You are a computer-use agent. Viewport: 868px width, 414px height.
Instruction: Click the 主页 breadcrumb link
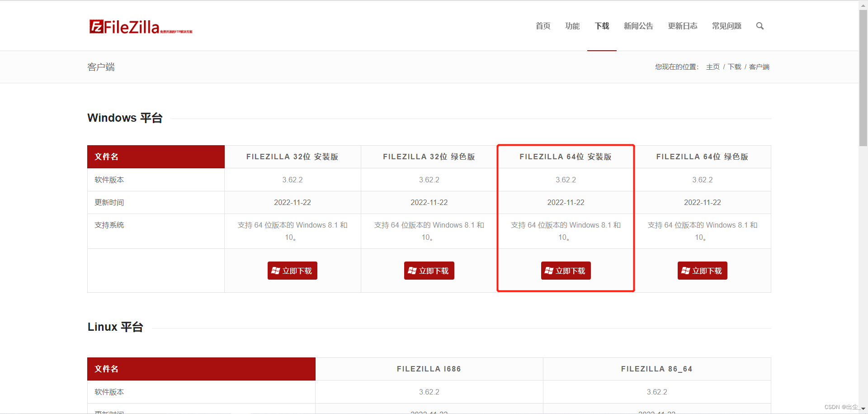click(x=712, y=67)
